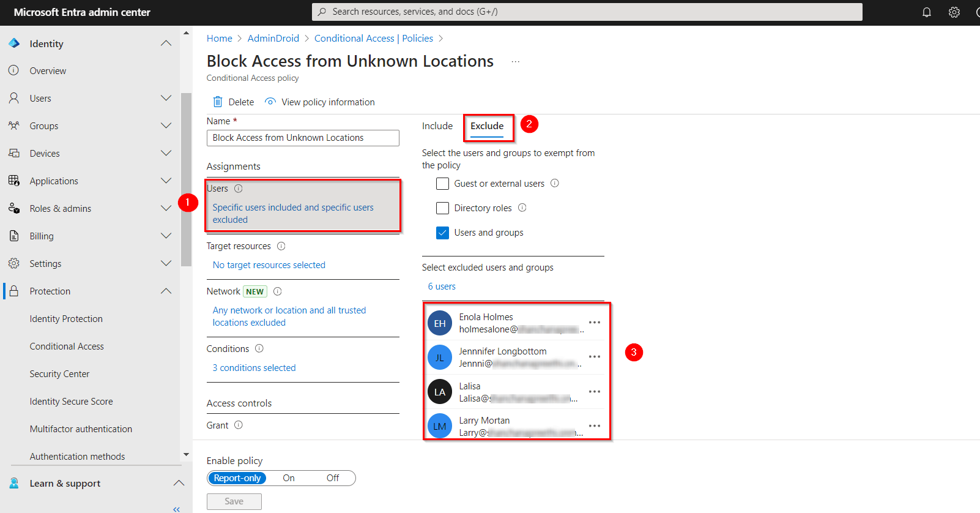The width and height of the screenshot is (980, 513).
Task: Click the policy Name input field
Action: (x=303, y=138)
